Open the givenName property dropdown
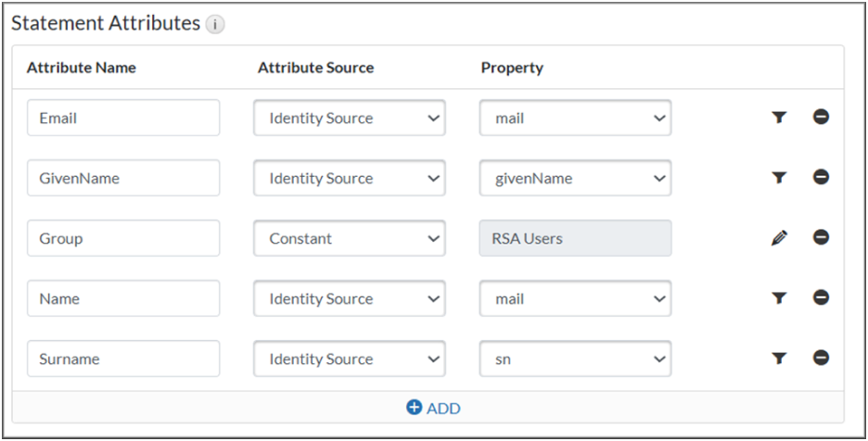Viewport: 868px width, 441px height. (x=575, y=179)
